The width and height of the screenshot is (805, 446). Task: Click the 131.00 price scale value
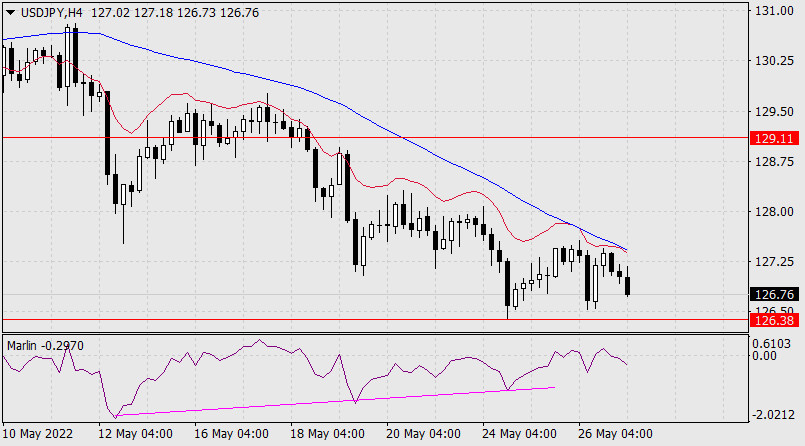click(x=774, y=11)
